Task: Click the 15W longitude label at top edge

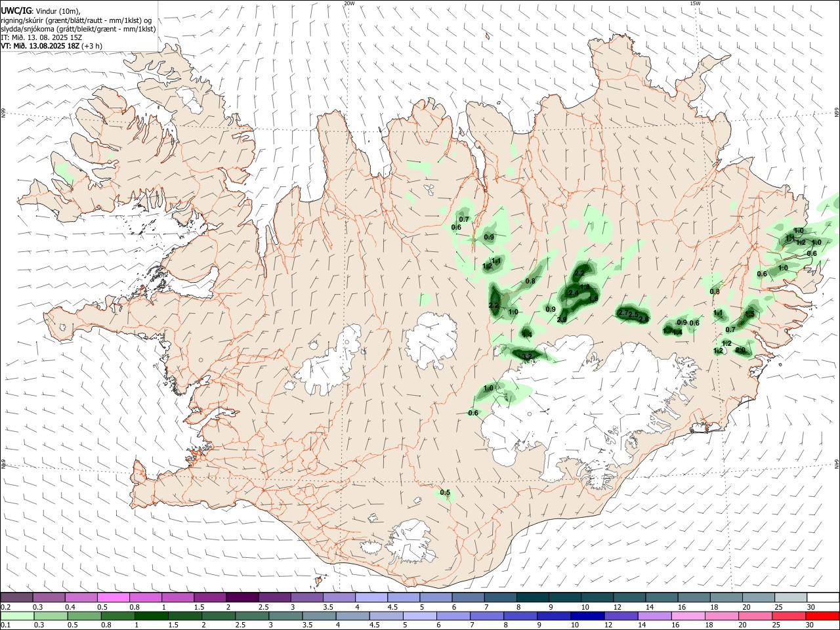Action: coord(695,3)
